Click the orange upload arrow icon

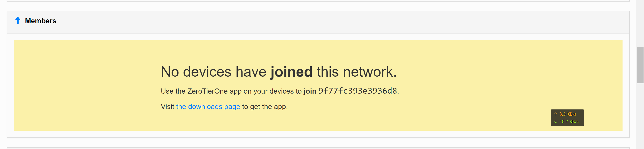point(555,114)
